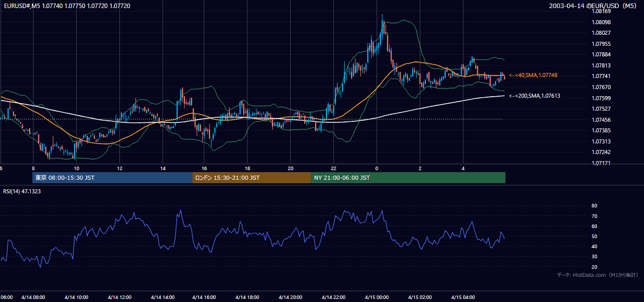Viewport: 644px width, 302px height.
Task: Click the 4/14 20:00 bottom time label
Action: [x=290, y=297]
